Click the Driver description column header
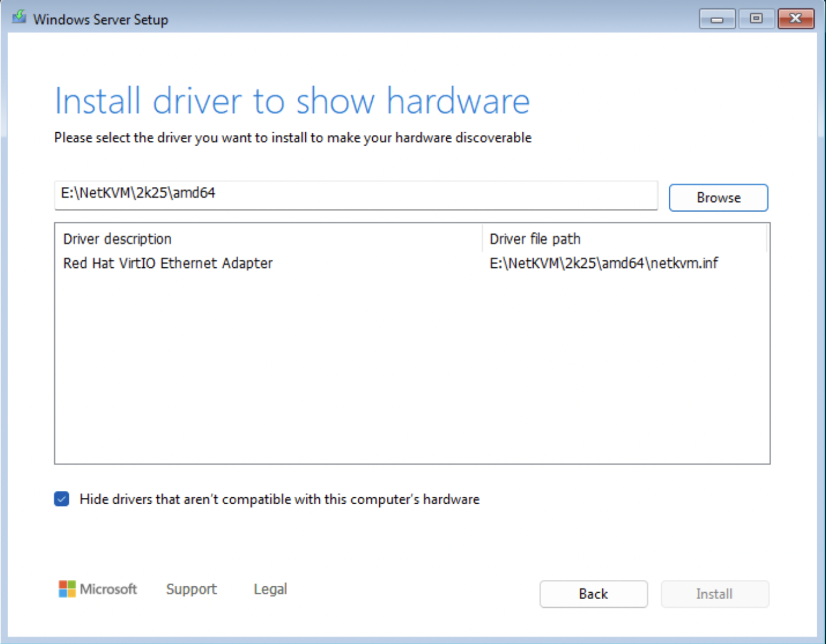Viewport: 826px width, 644px height. [x=117, y=239]
